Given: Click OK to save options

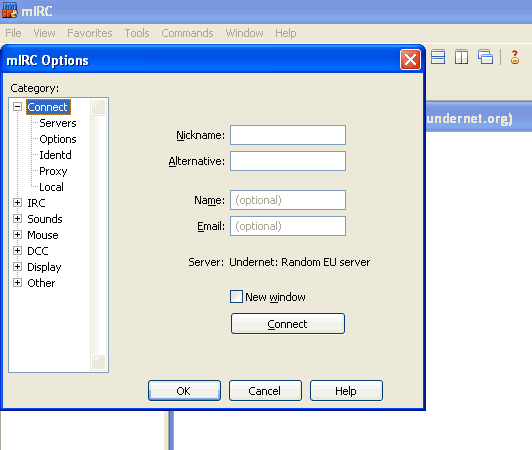Looking at the screenshot, I should (184, 391).
